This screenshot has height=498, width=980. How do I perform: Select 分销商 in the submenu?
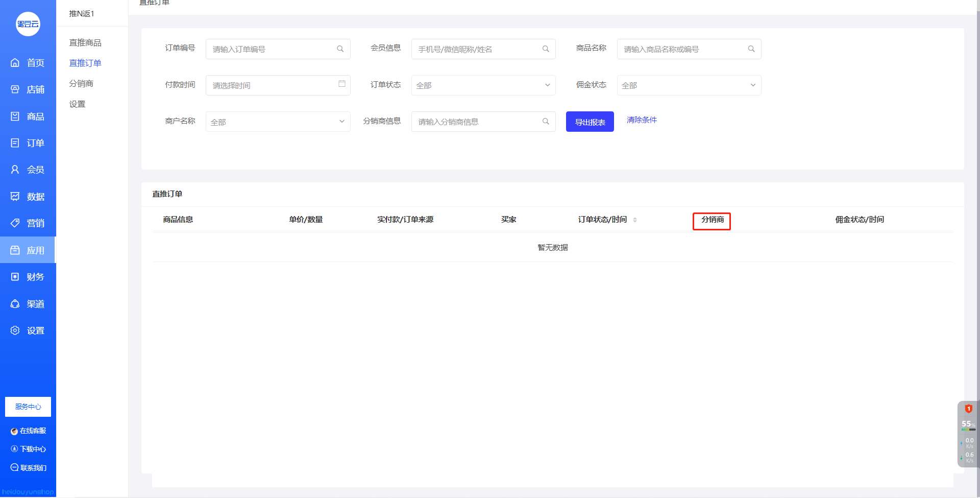click(x=81, y=83)
